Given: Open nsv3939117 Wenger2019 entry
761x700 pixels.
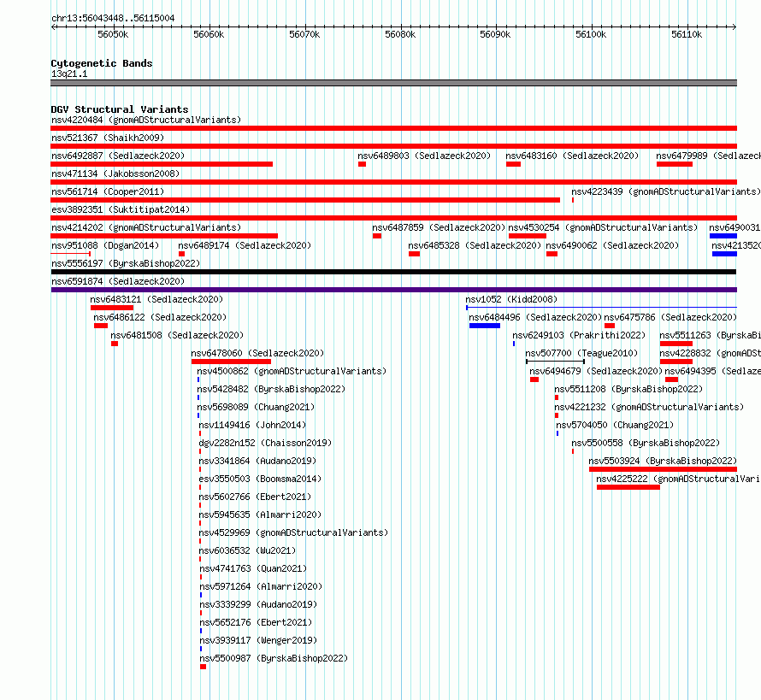Looking at the screenshot, I should (x=258, y=640).
